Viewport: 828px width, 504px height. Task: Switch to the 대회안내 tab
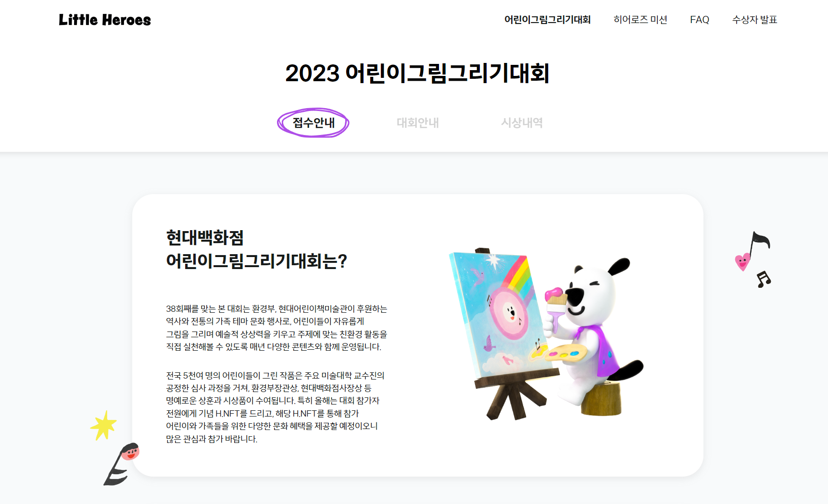pos(417,123)
